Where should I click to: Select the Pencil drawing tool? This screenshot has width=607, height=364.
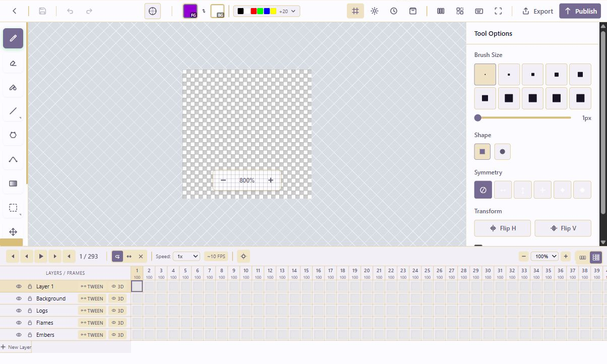(13, 38)
